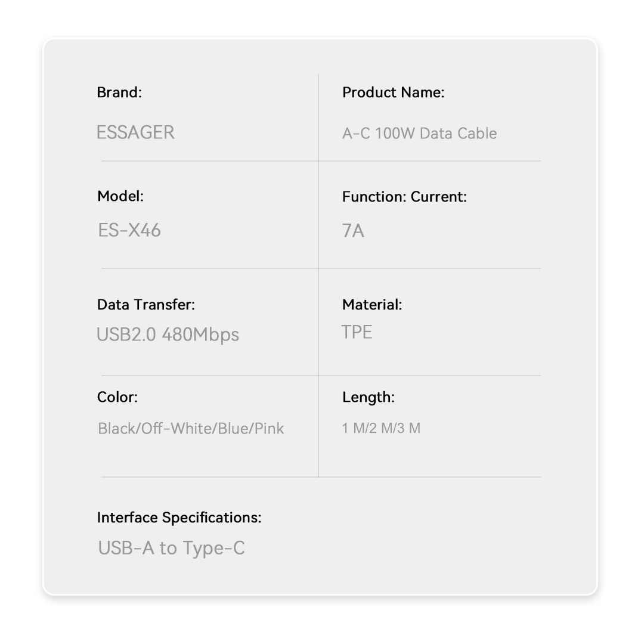Image resolution: width=644 pixels, height=644 pixels.
Task: Click the word "Pink" in color options
Action: pyautogui.click(x=270, y=428)
